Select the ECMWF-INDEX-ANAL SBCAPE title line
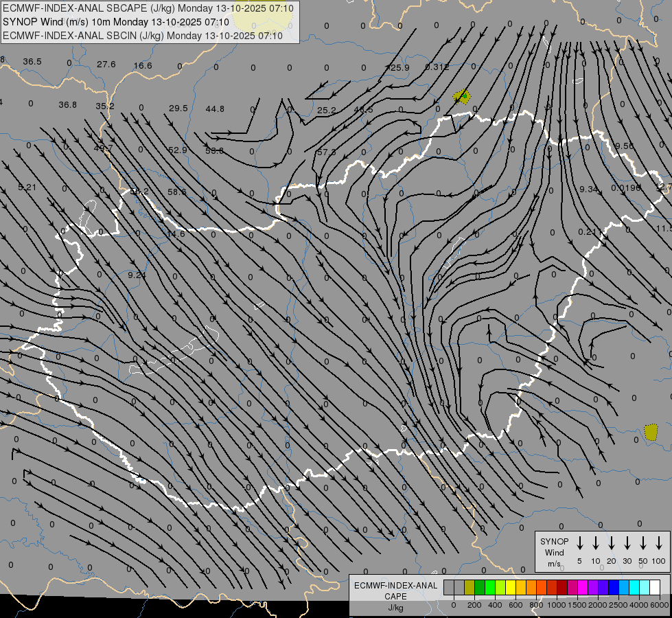Image resolution: width=672 pixels, height=618 pixels. pos(148,8)
